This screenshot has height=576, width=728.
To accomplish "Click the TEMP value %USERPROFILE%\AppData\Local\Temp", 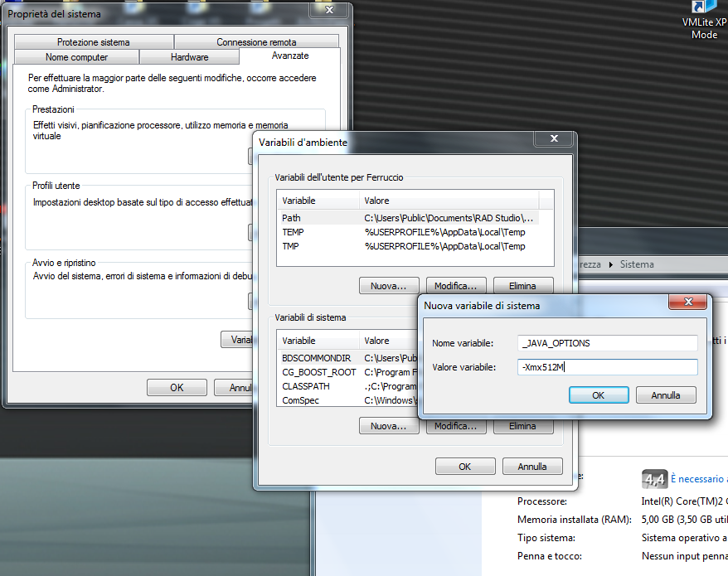I will point(444,232).
